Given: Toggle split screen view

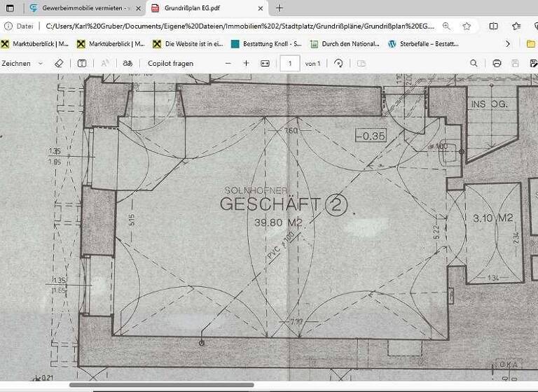Looking at the screenshot, I should [493, 26].
